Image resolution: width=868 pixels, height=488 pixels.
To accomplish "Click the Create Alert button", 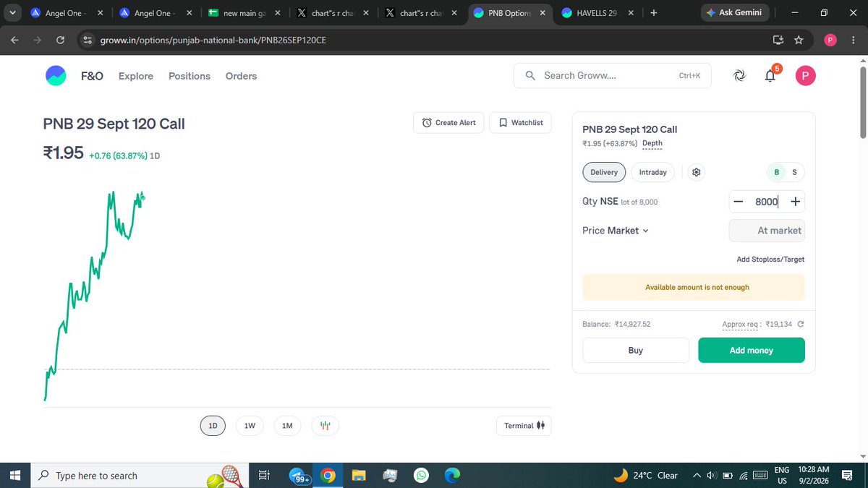I will 448,123.
